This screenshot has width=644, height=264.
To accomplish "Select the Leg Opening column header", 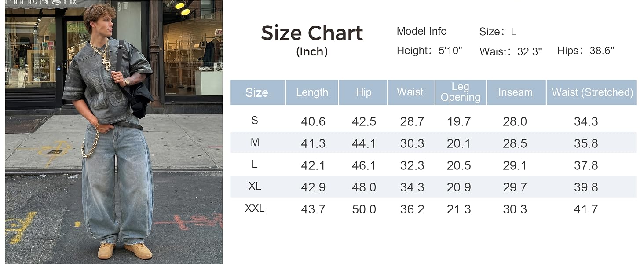I will (461, 92).
